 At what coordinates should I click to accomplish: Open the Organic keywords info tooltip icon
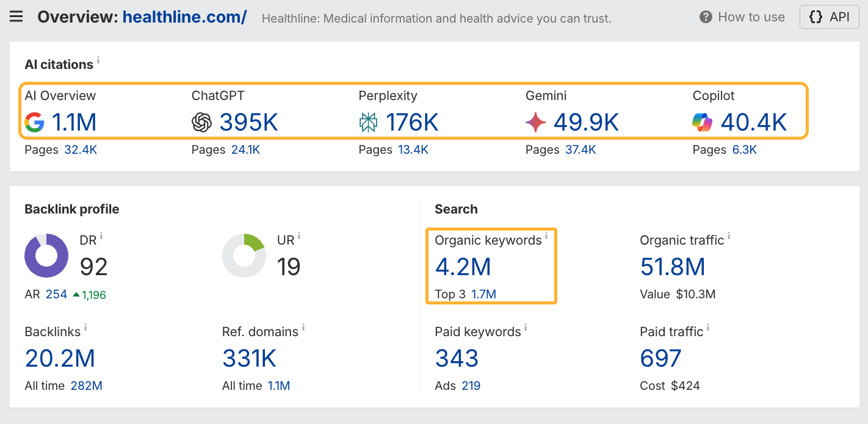click(545, 235)
